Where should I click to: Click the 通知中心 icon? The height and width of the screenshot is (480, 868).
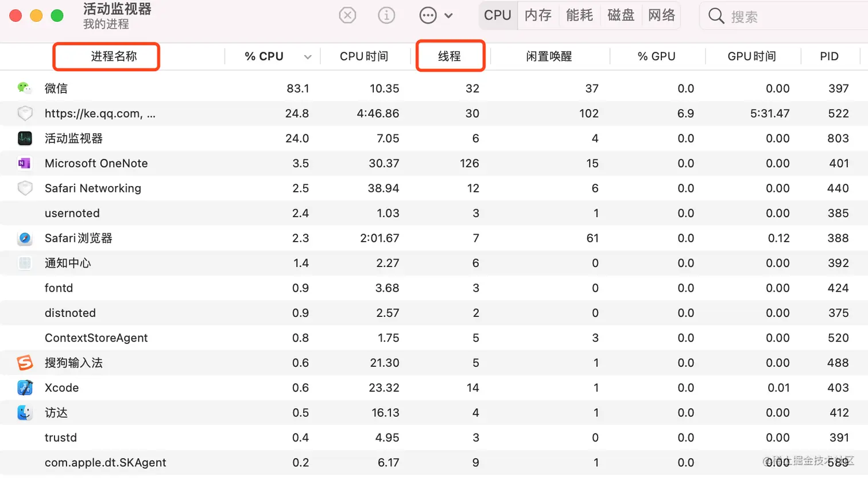[x=25, y=263]
